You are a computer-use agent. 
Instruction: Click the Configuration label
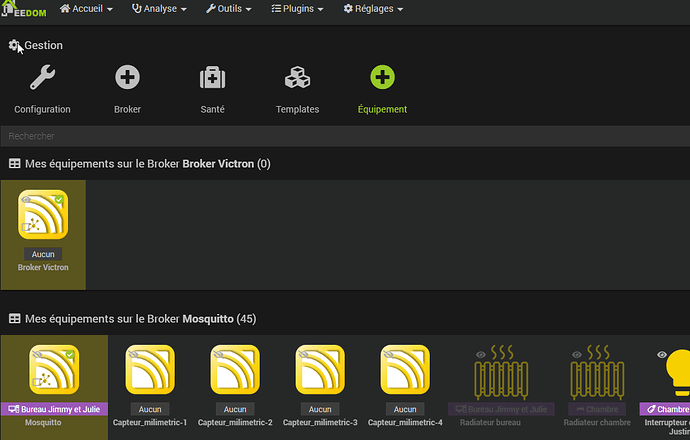(42, 109)
